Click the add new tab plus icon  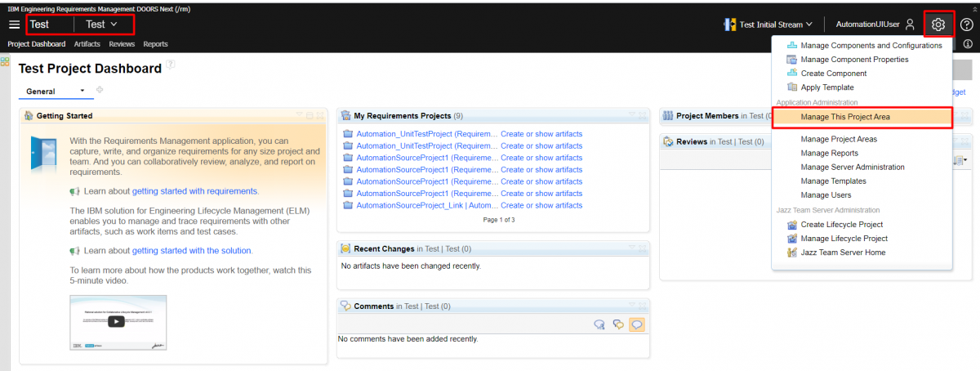point(100,90)
